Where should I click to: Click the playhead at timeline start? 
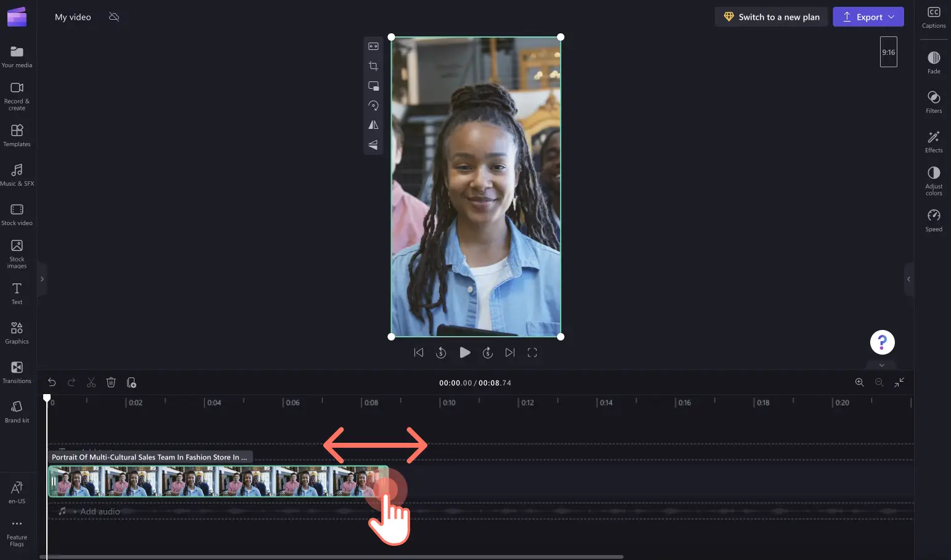47,398
